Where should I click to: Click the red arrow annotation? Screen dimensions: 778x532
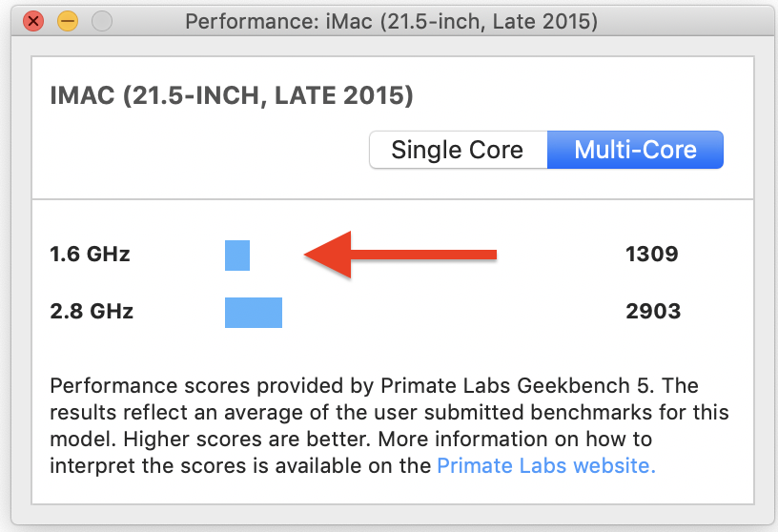(x=400, y=255)
